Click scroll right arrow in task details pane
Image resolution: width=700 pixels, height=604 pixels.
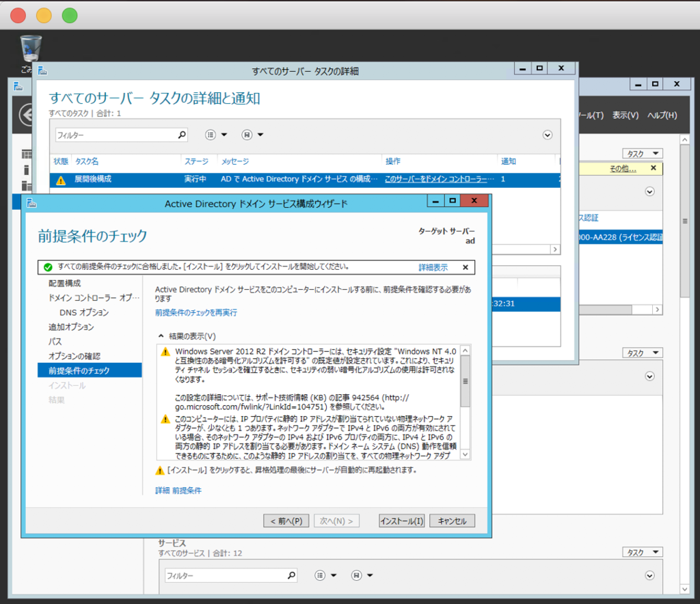(x=555, y=249)
